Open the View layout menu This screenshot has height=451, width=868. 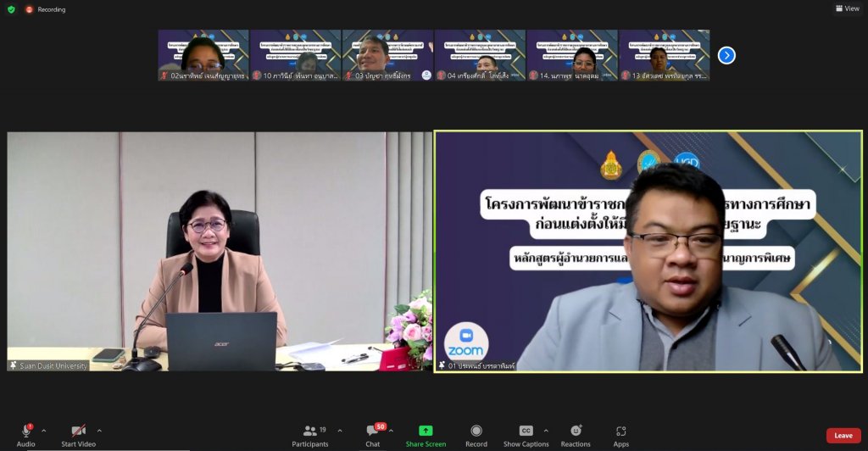pyautogui.click(x=846, y=8)
